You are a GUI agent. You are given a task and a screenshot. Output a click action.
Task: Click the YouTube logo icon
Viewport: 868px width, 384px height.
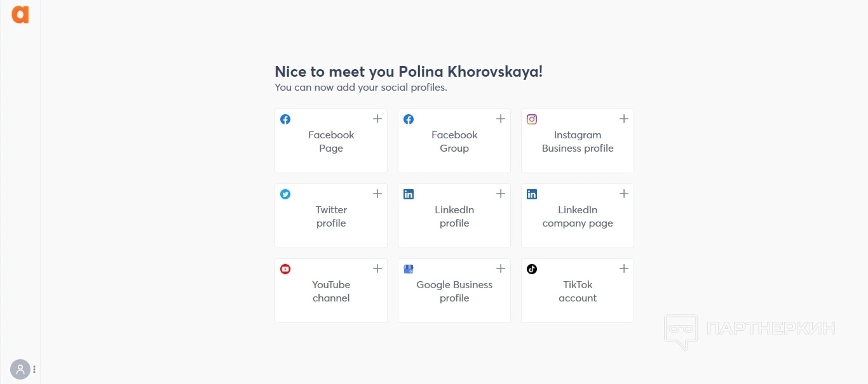pyautogui.click(x=285, y=269)
